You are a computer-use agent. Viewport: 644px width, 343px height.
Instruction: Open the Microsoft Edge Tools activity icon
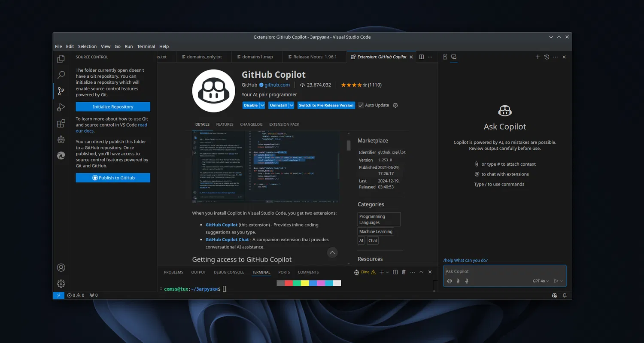pyautogui.click(x=61, y=155)
